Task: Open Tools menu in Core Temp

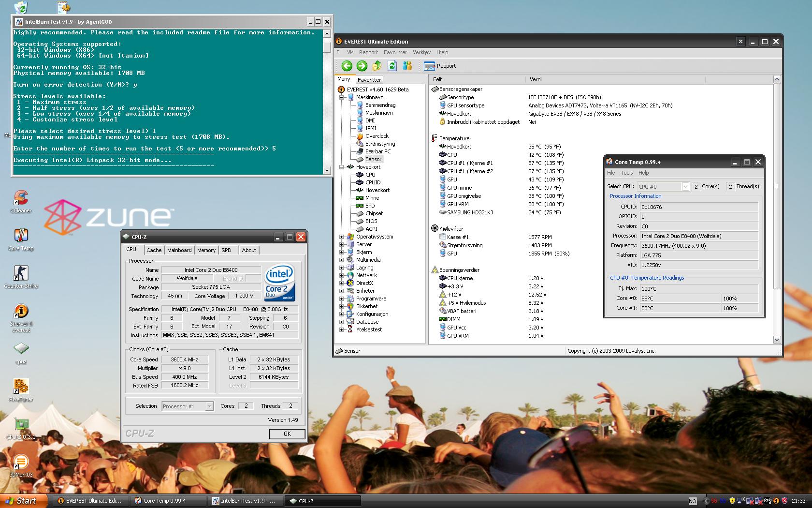Action: point(626,173)
